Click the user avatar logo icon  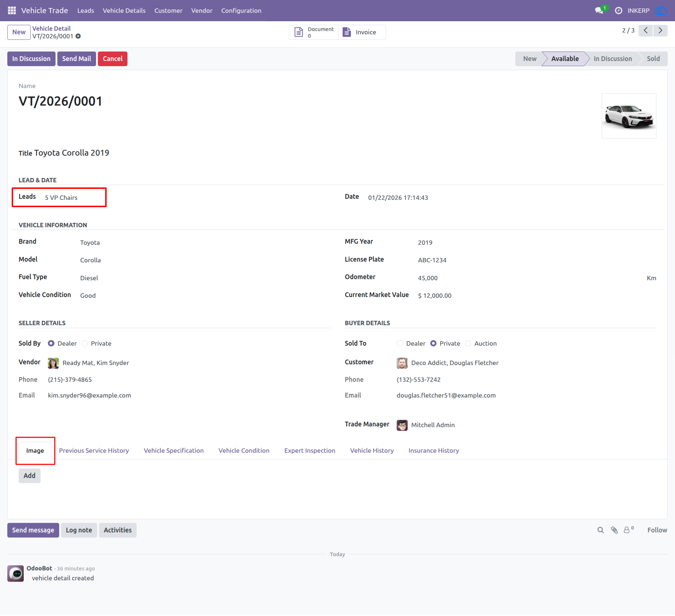click(661, 11)
